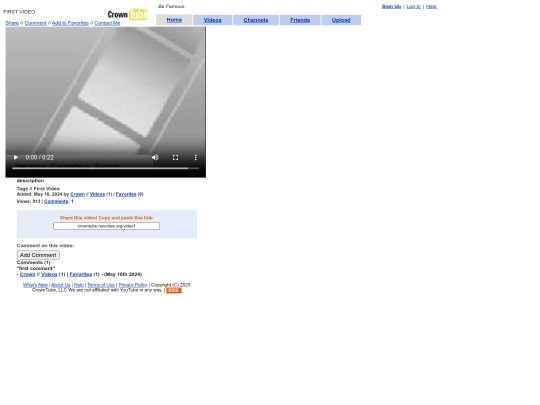Screen dimensions: 540x405
Task: Click the Videos link under first comment
Action: point(49,274)
